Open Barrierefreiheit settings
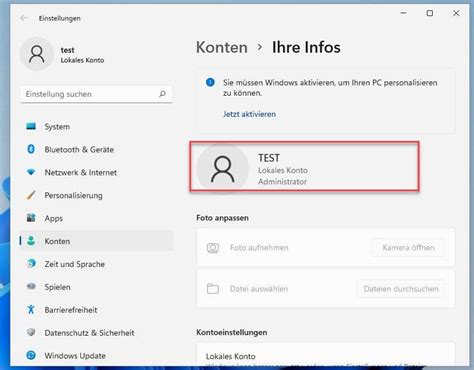Image resolution: width=474 pixels, height=370 pixels. tap(96, 310)
